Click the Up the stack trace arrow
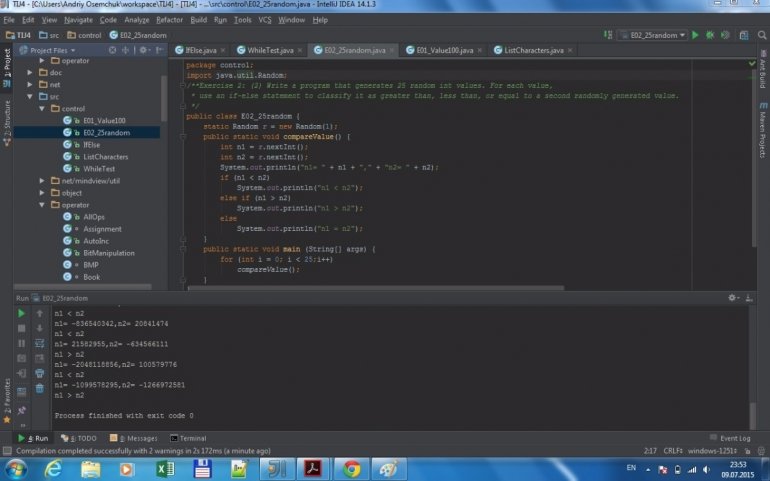Screen dimensions: 770x481 (x=40, y=313)
